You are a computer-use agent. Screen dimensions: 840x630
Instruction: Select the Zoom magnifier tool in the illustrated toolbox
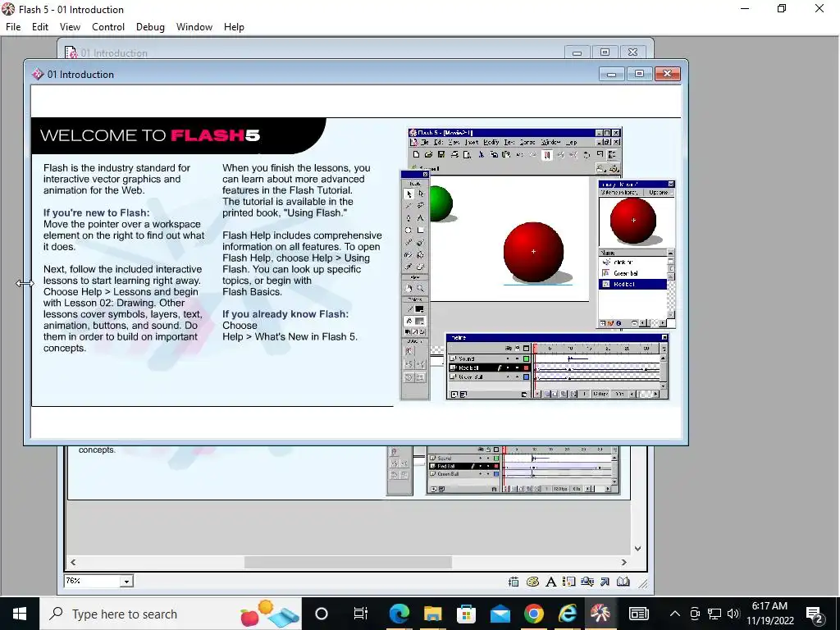[421, 288]
